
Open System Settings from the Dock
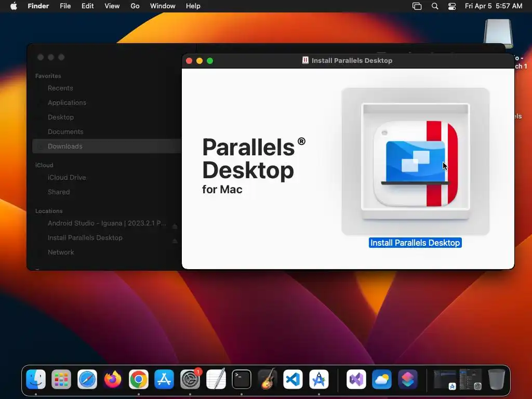click(190, 379)
